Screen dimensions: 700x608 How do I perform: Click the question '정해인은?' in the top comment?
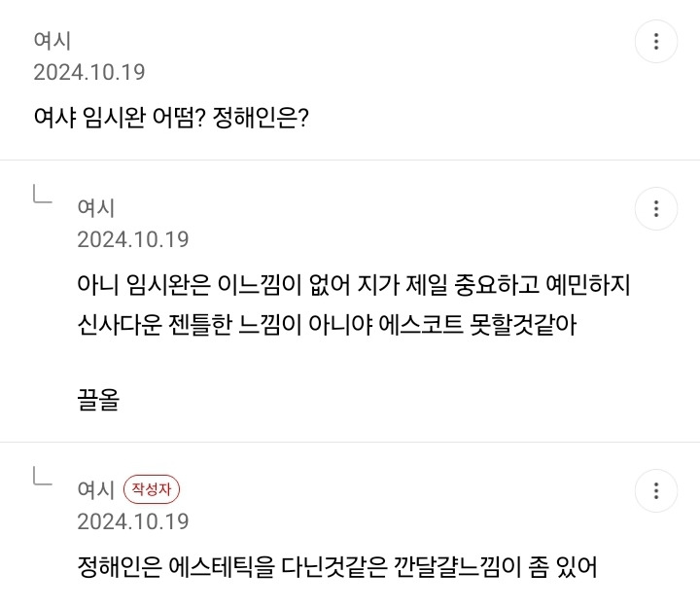click(x=266, y=120)
